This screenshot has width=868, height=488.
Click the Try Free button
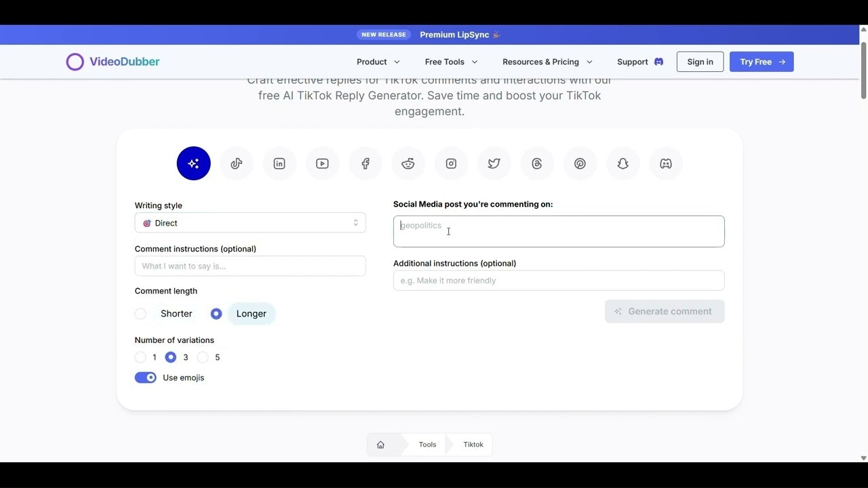click(x=762, y=62)
